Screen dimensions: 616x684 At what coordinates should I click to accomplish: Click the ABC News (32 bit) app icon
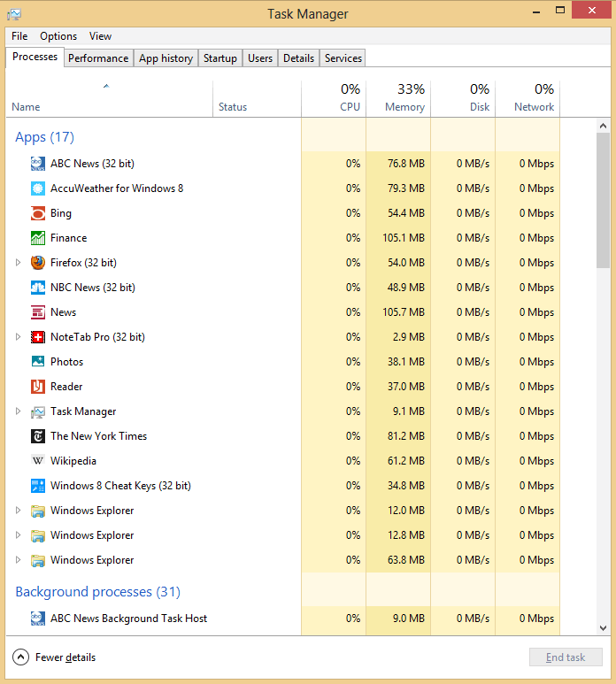coord(38,164)
